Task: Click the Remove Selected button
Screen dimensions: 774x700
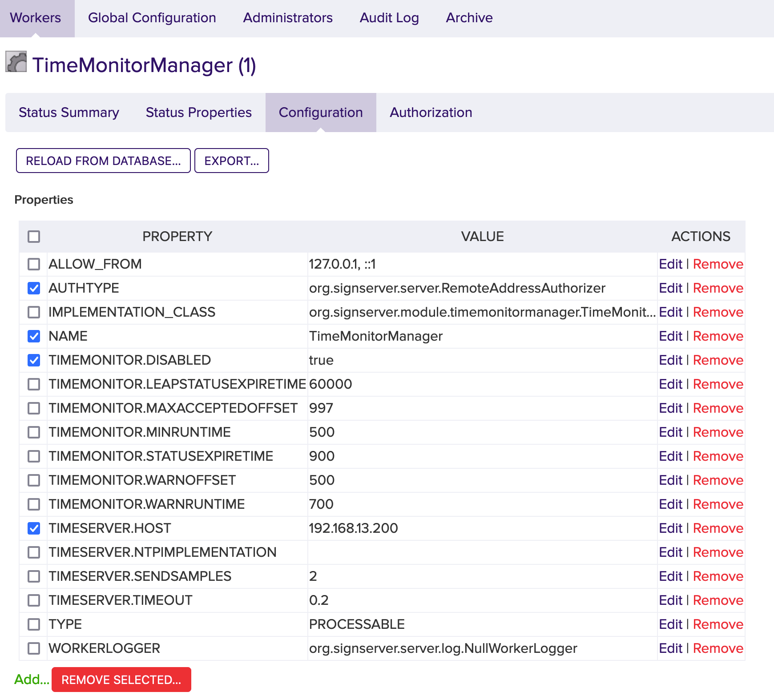Action: [x=121, y=680]
